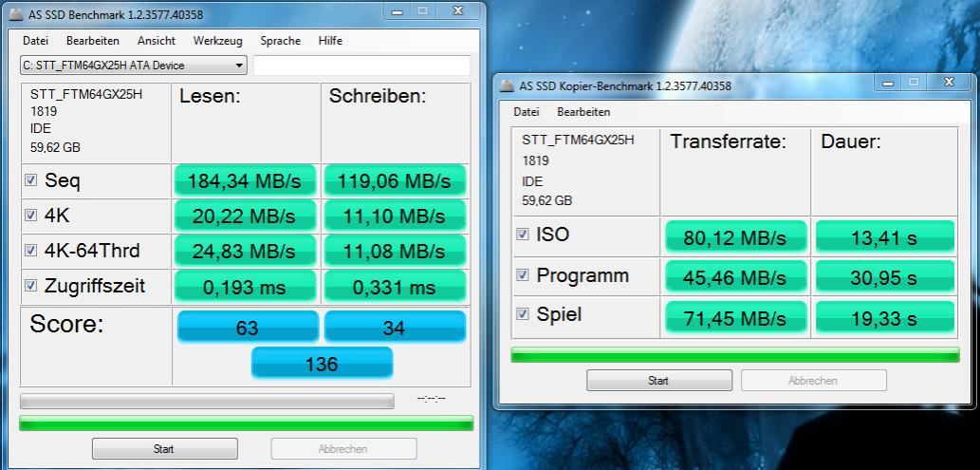The height and width of the screenshot is (470, 980).
Task: Click the 4K-64Thrd read result 24,83 MB/s
Action: pyautogui.click(x=245, y=251)
